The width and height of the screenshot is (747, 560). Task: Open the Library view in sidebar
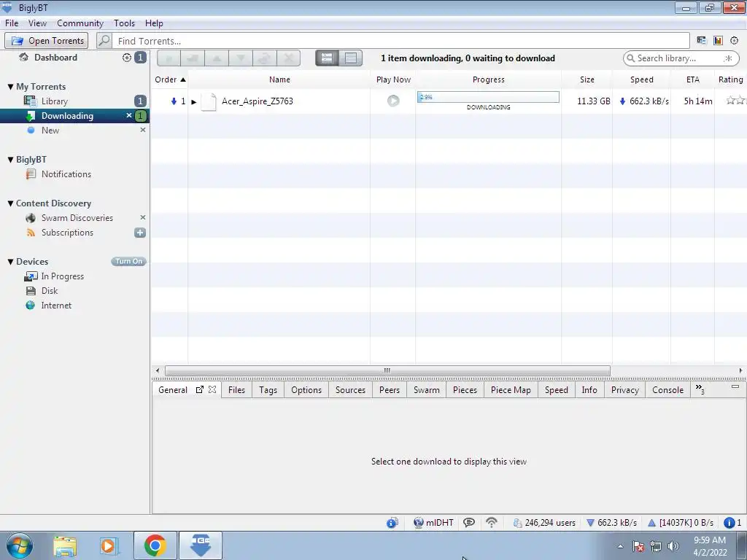[54, 101]
